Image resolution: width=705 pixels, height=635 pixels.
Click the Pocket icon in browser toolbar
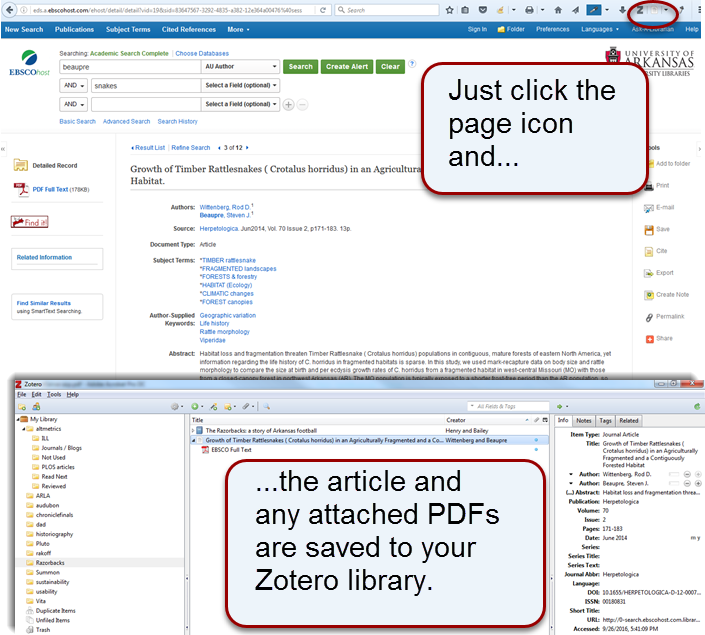point(483,10)
